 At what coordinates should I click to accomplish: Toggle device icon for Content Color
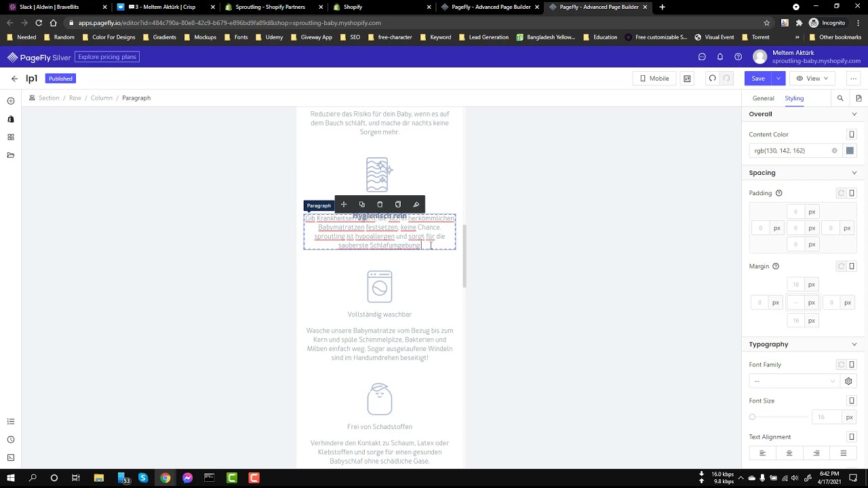click(852, 134)
